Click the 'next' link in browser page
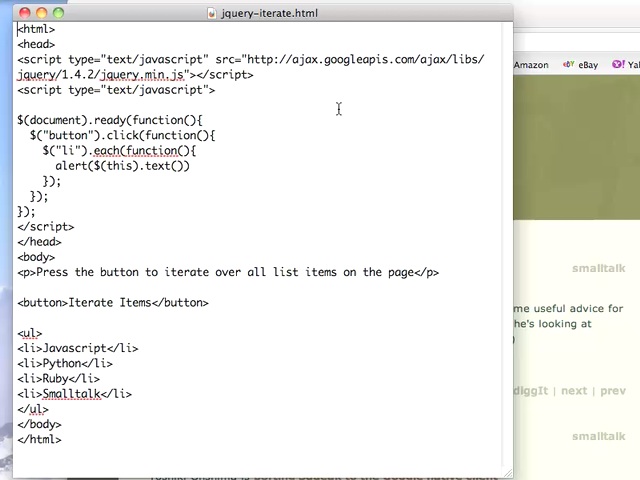The height and width of the screenshot is (480, 640). [574, 391]
